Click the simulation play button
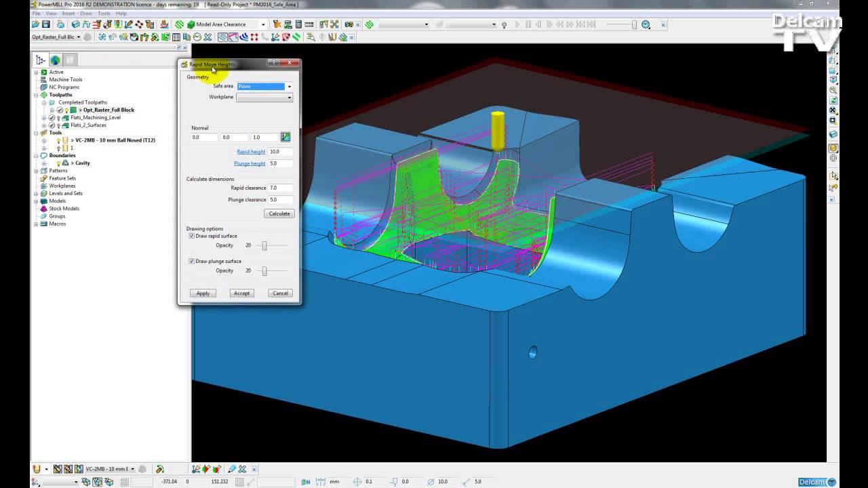The height and width of the screenshot is (488, 868). (517, 25)
